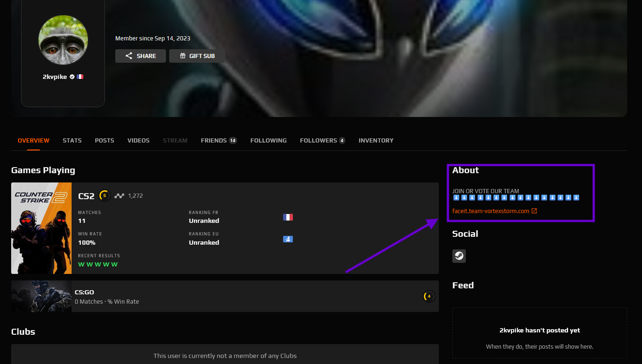The image size is (642, 364).
Task: Go to the Inventory tab
Action: pos(376,140)
